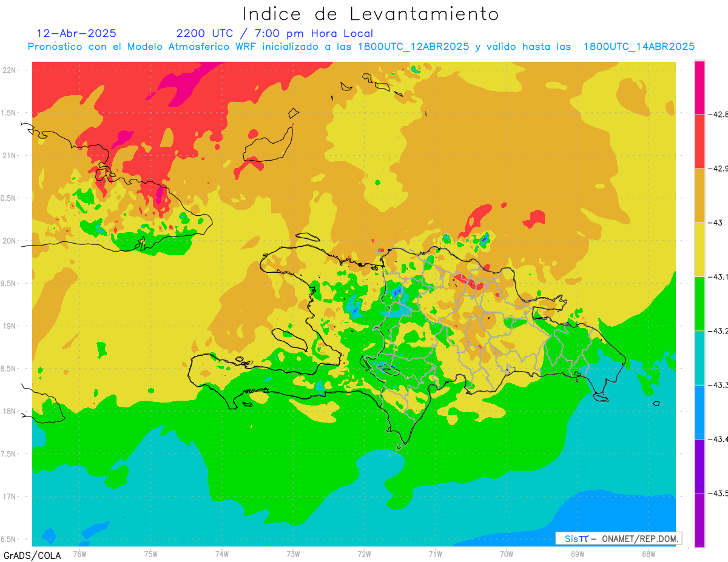Click the '73W' longitude label
Viewport: 728px width, 562px height.
click(x=293, y=554)
